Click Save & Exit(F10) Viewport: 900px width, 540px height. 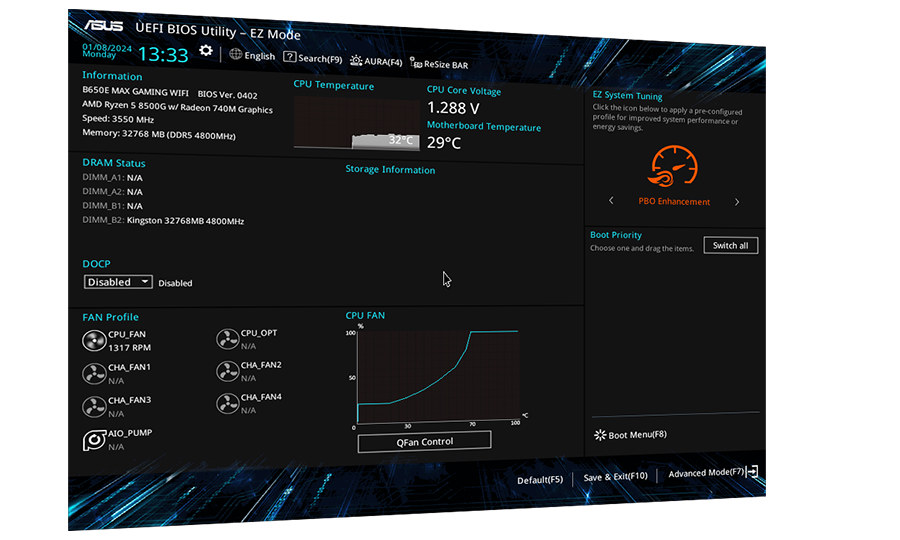pyautogui.click(x=615, y=476)
